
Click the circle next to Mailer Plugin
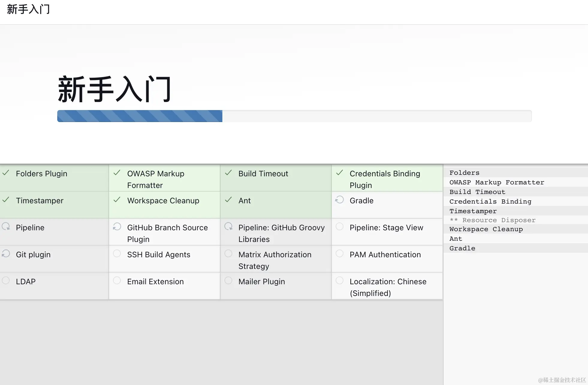click(x=228, y=281)
